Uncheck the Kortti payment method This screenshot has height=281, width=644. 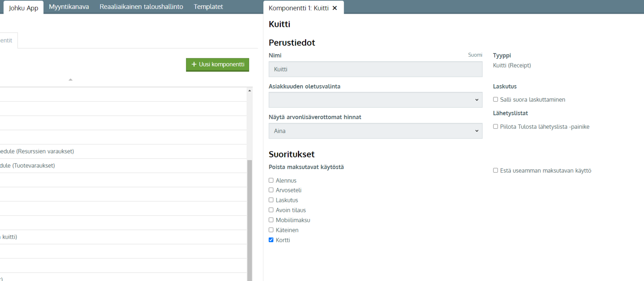[271, 240]
